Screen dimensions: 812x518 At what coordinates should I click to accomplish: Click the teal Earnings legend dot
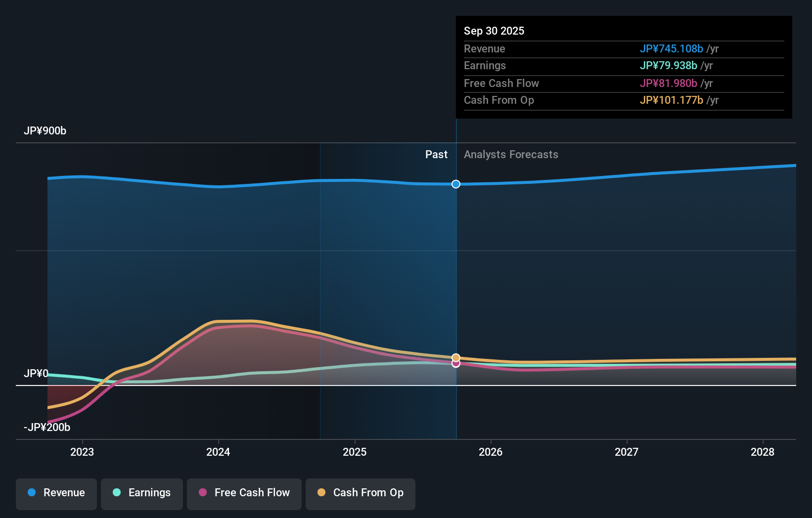pos(117,492)
